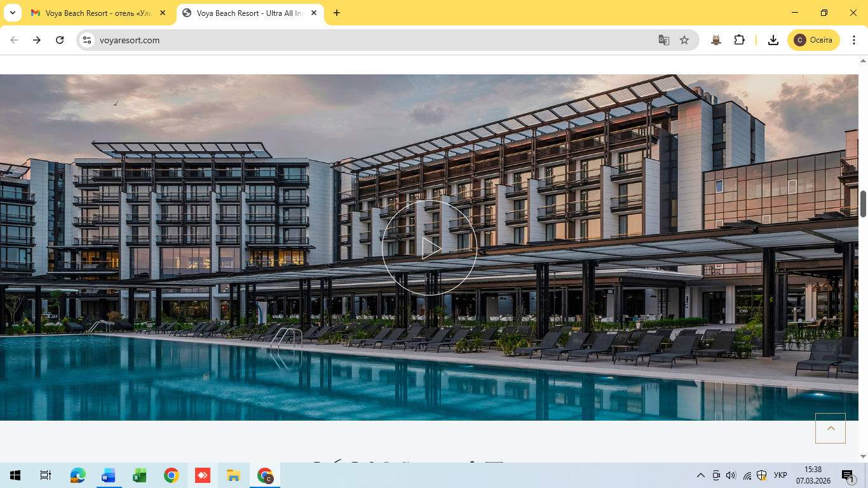868x488 pixels.
Task: Click the Meet Now camera tray icon
Action: point(716,475)
